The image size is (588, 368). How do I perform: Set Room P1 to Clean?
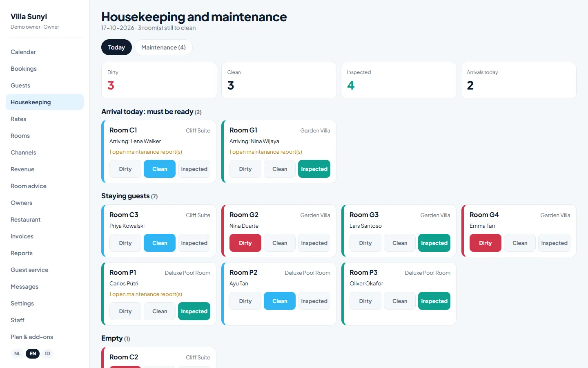[x=160, y=311]
